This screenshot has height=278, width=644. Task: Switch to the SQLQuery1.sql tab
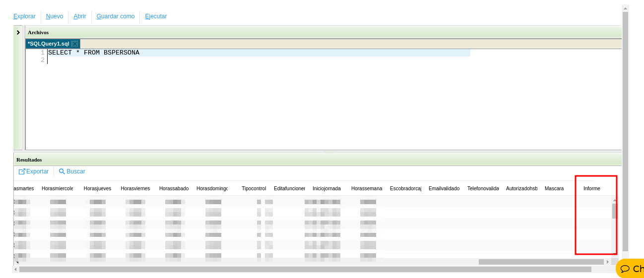[x=49, y=44]
